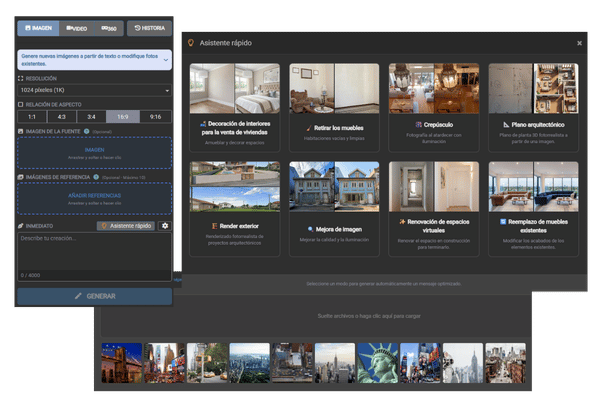Select 4:3 aspect ratio
Viewport: 600px width, 400px height.
(x=62, y=117)
